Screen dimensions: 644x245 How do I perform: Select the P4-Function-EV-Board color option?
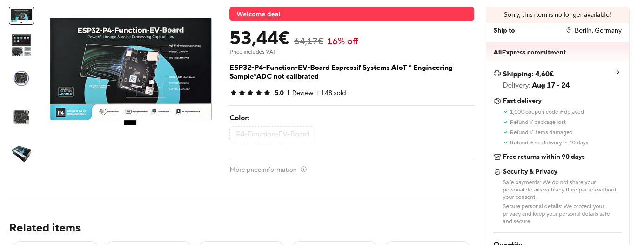(272, 134)
